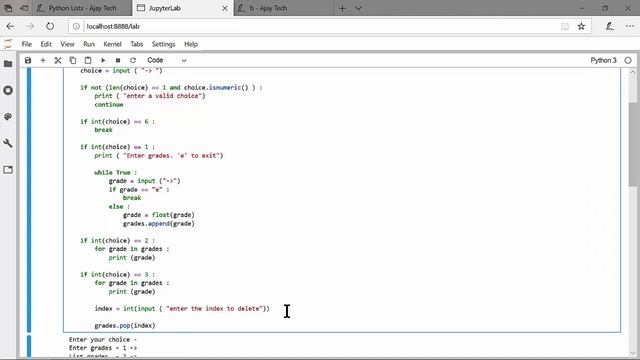
Task: Insert a new cell with plus icon
Action: pos(43,60)
